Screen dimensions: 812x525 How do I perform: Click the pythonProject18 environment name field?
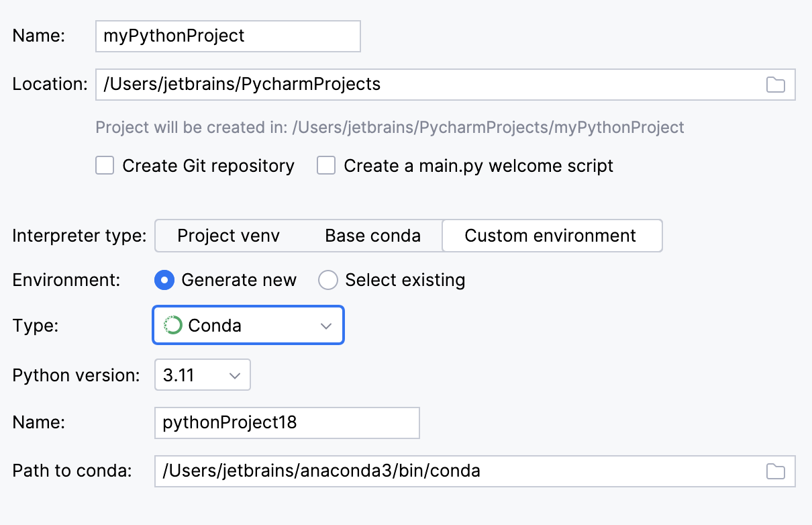(287, 423)
